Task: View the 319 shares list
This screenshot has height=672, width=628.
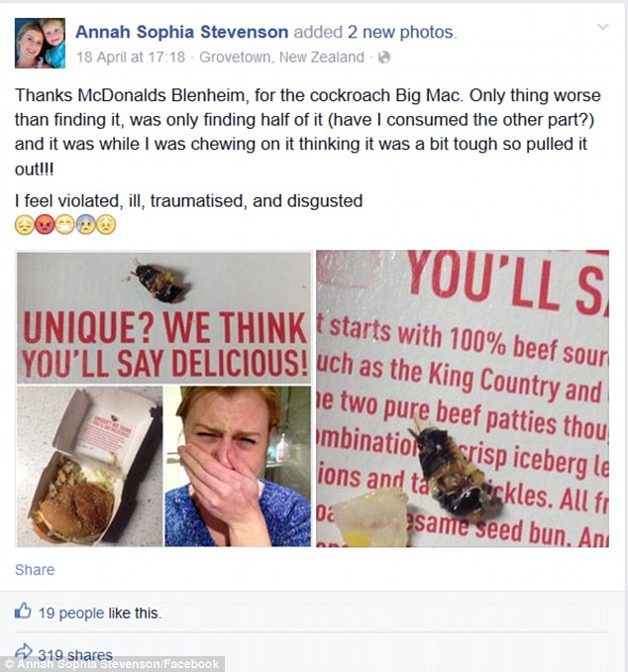Action: pyautogui.click(x=75, y=654)
